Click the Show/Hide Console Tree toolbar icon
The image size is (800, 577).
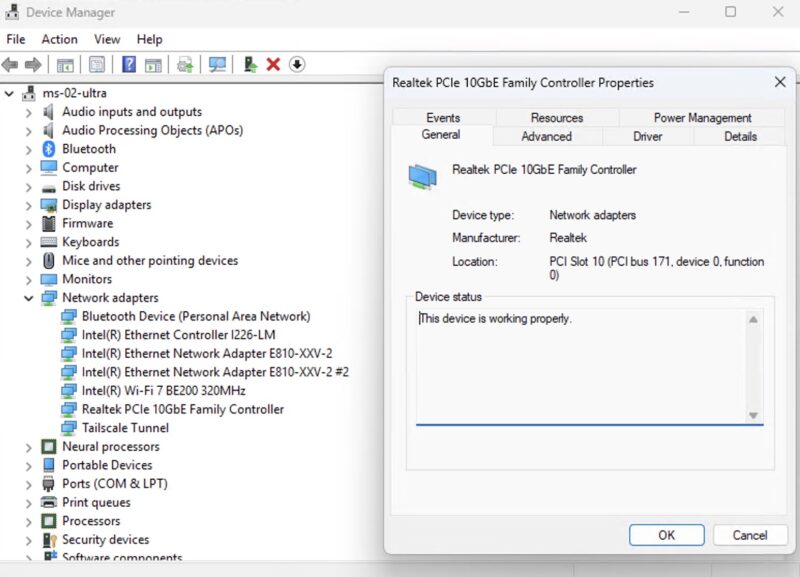pyautogui.click(x=64, y=64)
